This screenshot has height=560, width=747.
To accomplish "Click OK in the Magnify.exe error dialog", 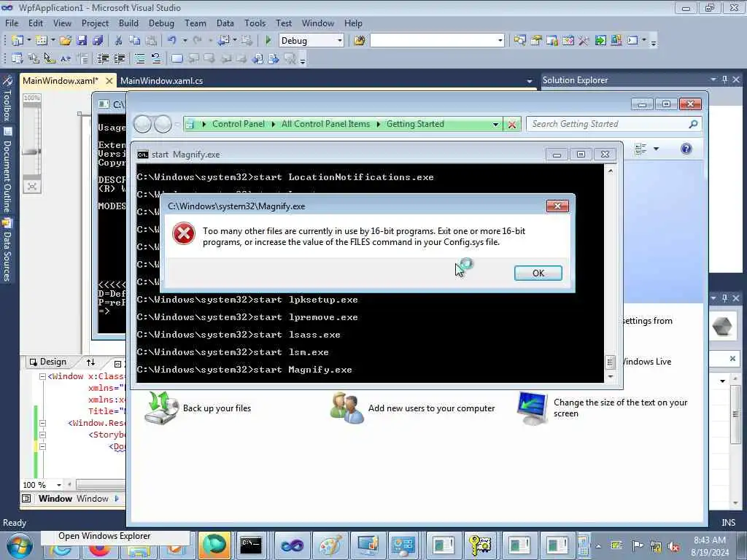I will pos(538,273).
